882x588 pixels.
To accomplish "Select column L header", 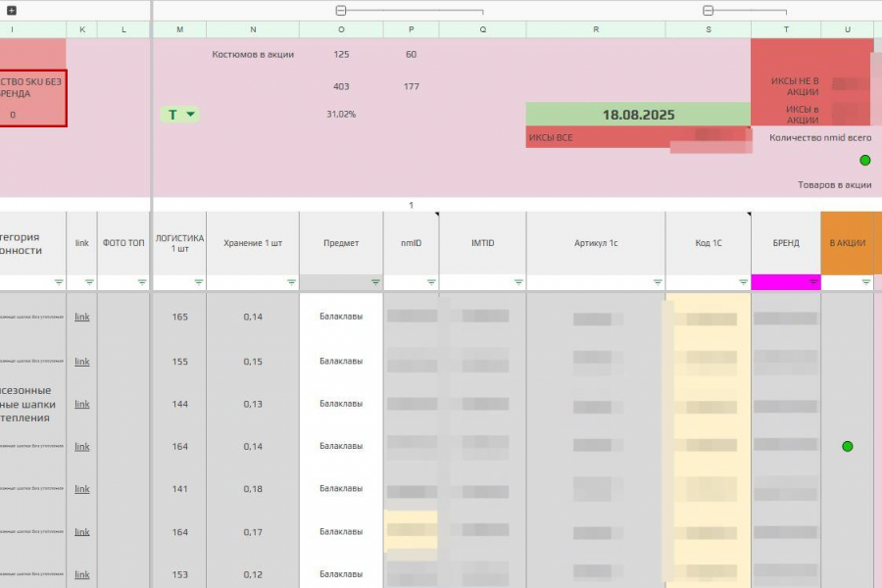I will pos(123,29).
